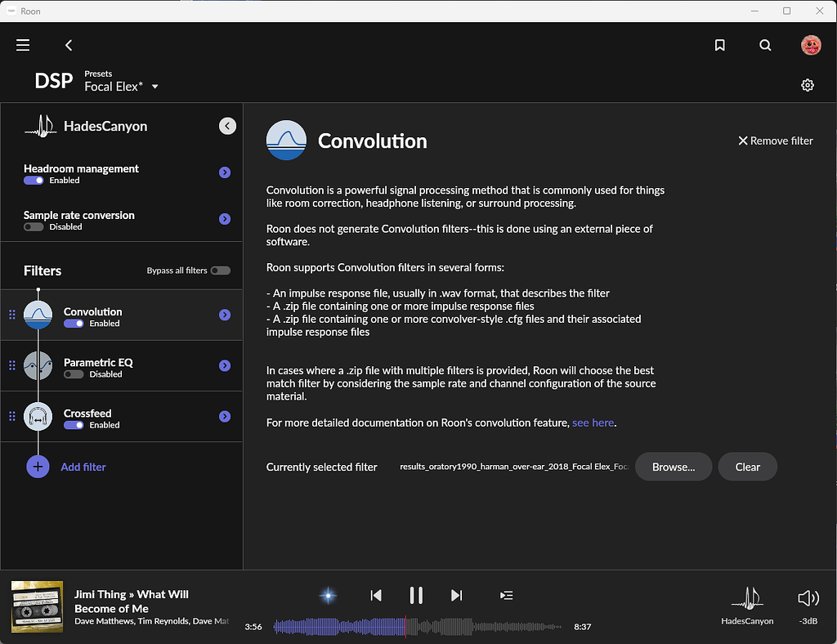
Task: Expand the Parametric EQ settings chevron
Action: [x=224, y=365]
